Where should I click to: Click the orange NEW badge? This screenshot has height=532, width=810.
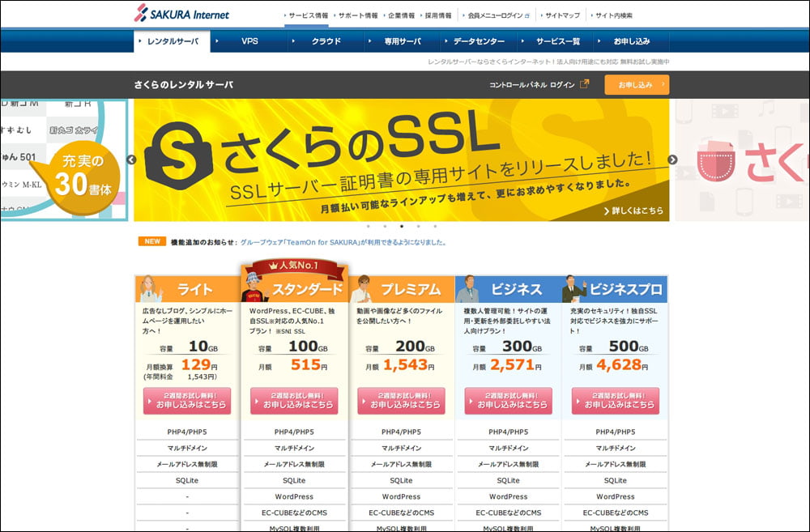152,241
